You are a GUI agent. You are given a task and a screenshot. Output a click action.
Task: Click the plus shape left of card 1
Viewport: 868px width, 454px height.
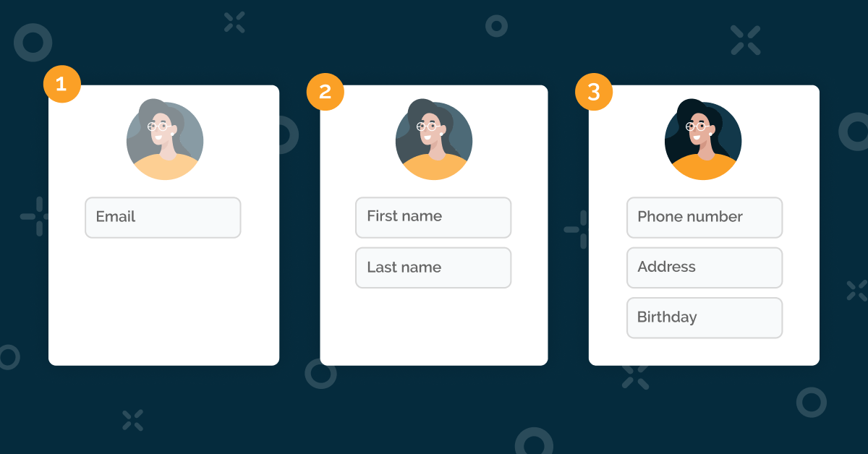[x=33, y=216]
